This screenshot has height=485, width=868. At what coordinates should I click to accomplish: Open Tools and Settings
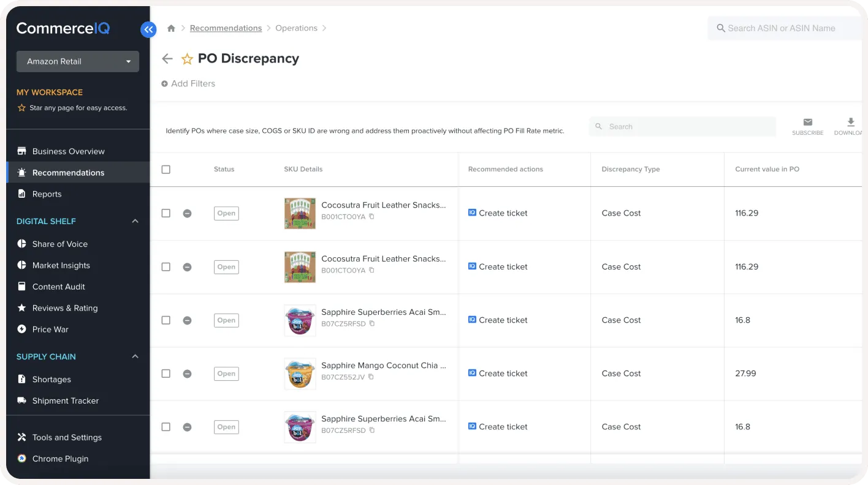point(67,437)
